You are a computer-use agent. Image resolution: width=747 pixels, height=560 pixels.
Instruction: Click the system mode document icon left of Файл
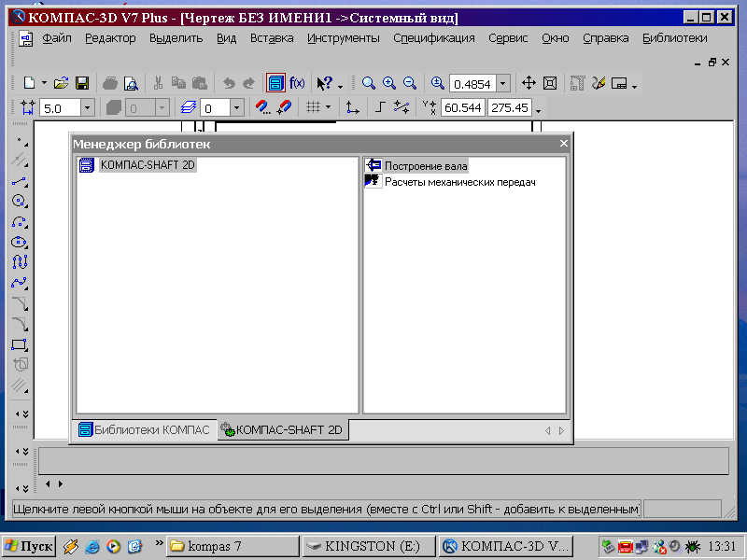(x=25, y=38)
